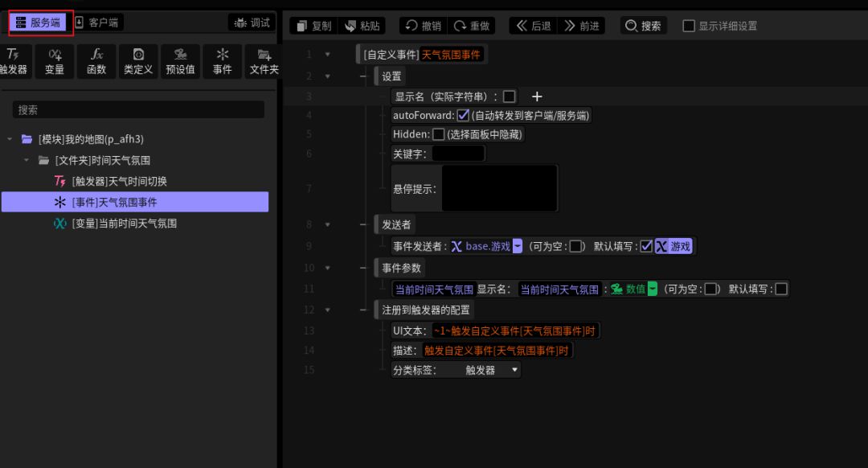Collapse the [模块]我的地图(p_afh3) node
The image size is (868, 468).
point(10,139)
